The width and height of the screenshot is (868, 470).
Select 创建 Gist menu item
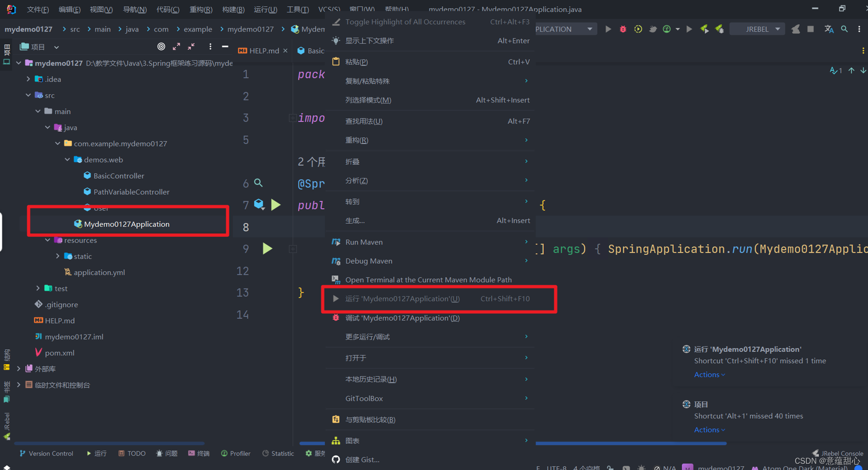(430, 459)
